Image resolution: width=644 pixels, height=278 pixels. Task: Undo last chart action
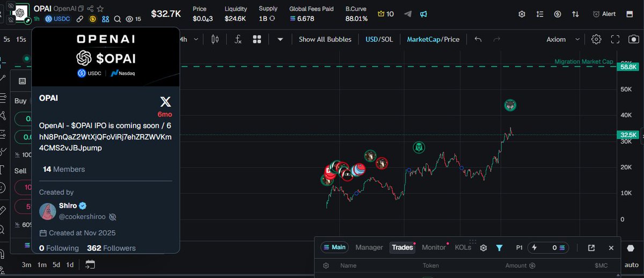[478, 39]
